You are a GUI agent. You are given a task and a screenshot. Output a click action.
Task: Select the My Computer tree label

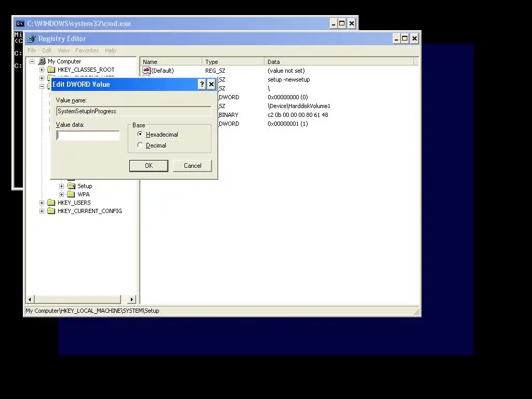(64, 61)
